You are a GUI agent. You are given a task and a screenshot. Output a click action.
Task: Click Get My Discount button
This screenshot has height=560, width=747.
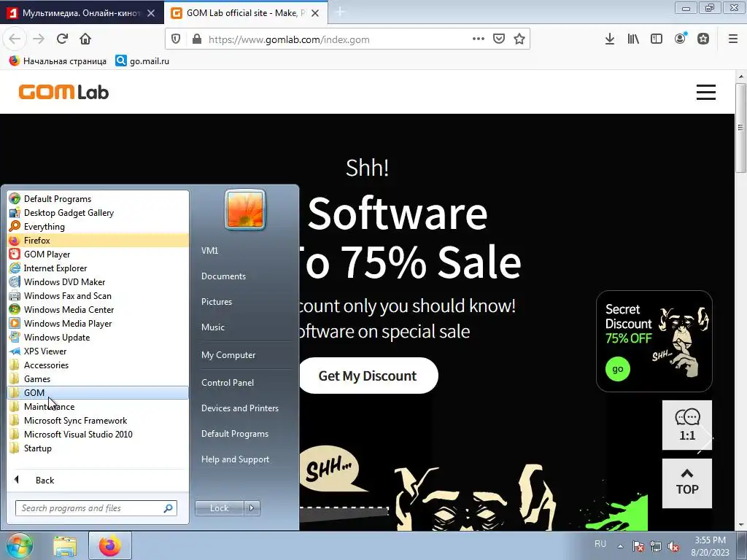[368, 376]
